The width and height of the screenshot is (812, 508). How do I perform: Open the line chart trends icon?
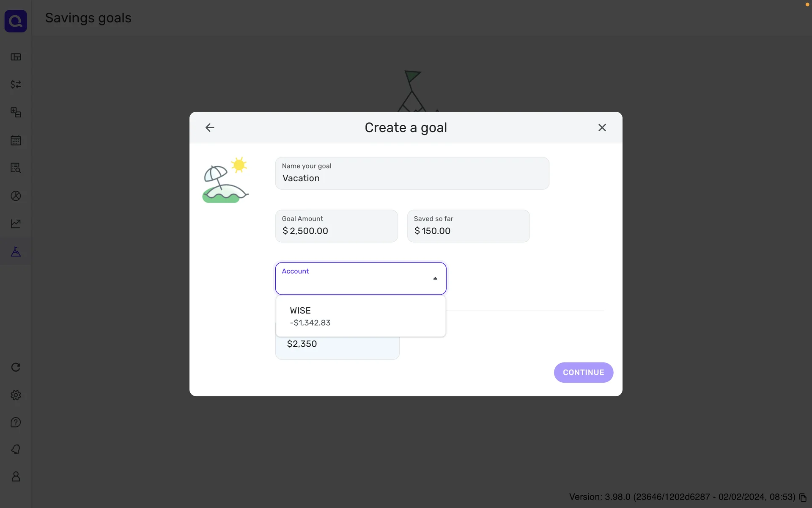[x=16, y=224]
